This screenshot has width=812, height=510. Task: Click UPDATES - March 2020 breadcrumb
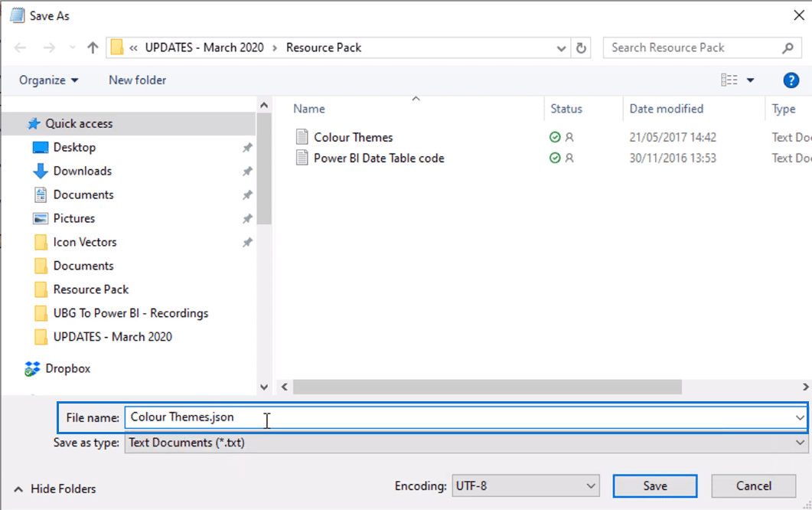(204, 47)
